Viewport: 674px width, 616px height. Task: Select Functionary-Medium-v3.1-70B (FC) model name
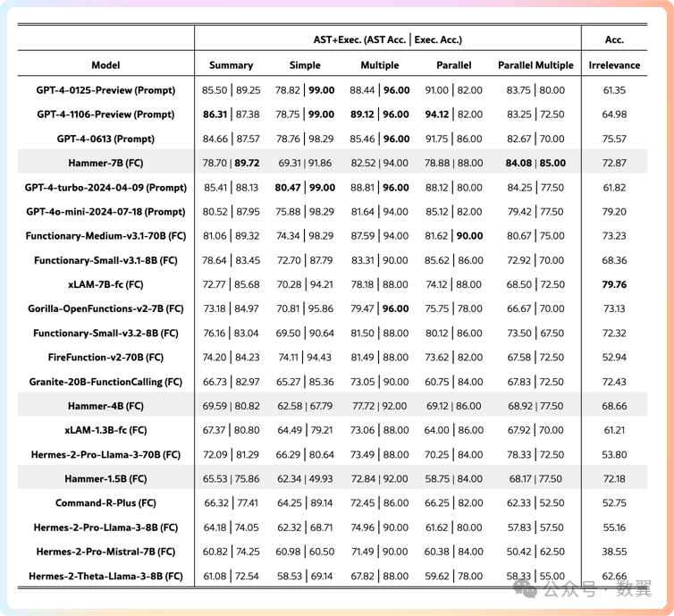click(105, 236)
